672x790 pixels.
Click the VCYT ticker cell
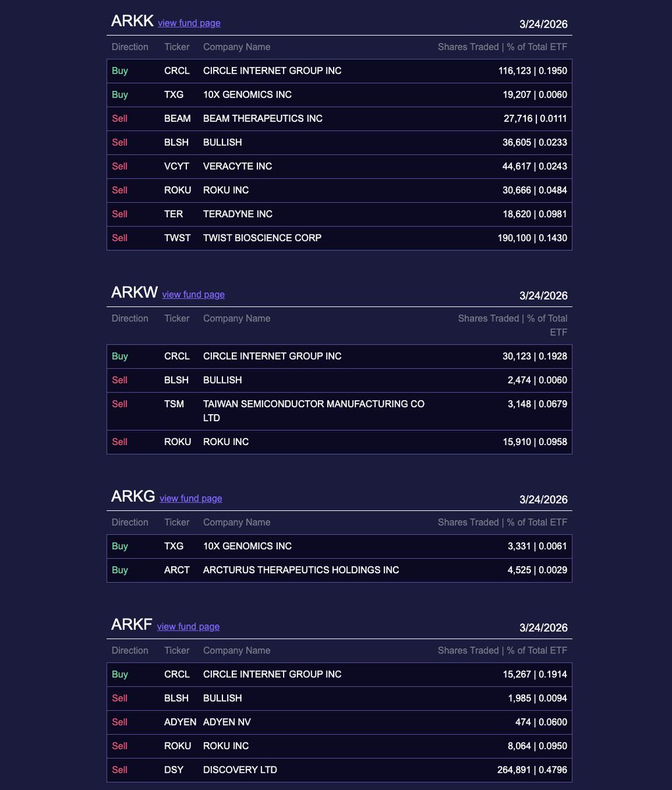(176, 166)
